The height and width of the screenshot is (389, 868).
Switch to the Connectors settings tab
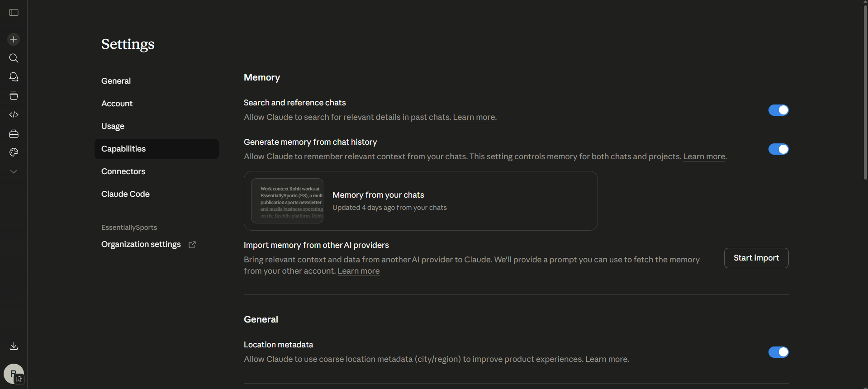coord(123,171)
